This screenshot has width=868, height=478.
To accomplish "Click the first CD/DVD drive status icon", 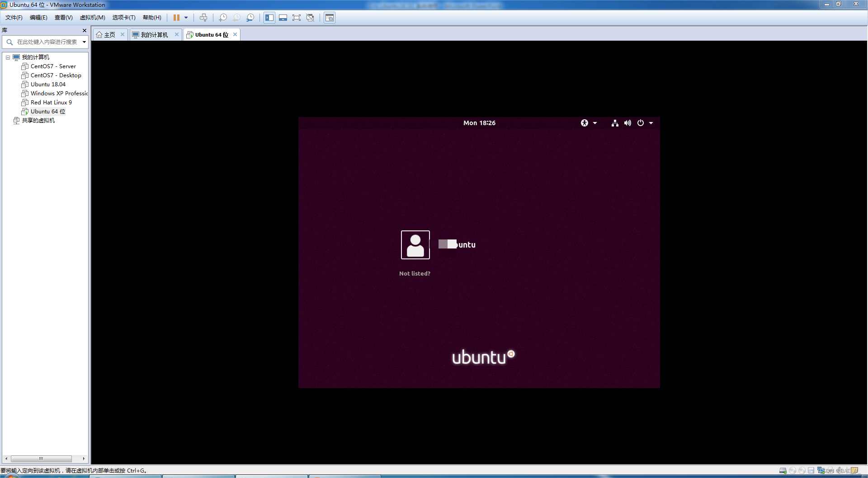I will click(x=793, y=471).
